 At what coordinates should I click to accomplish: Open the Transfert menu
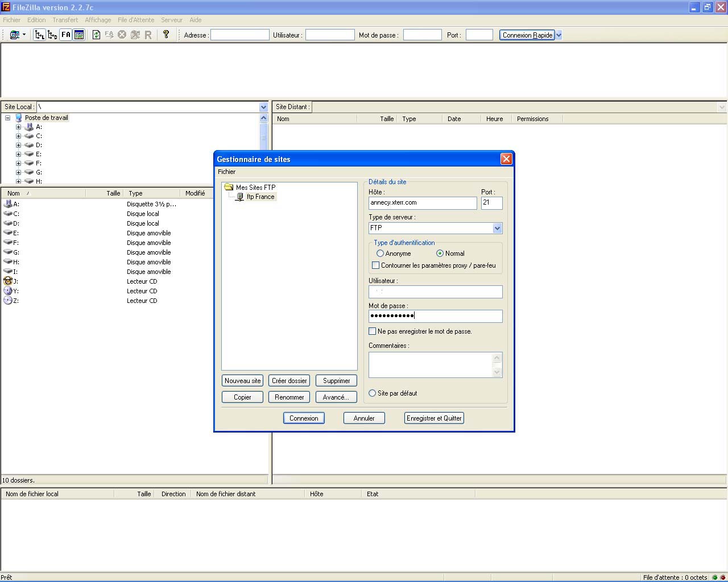65,20
